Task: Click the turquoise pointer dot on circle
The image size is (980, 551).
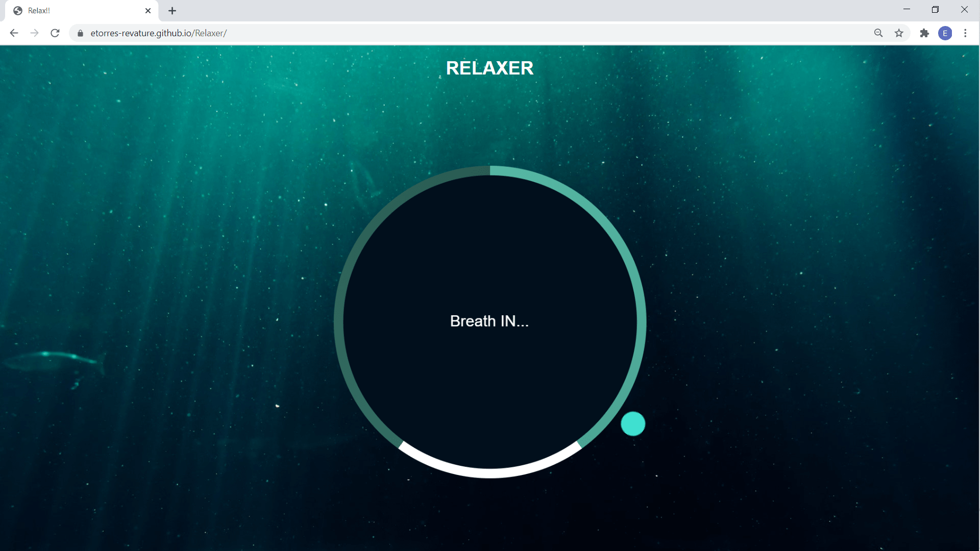Action: click(x=633, y=424)
